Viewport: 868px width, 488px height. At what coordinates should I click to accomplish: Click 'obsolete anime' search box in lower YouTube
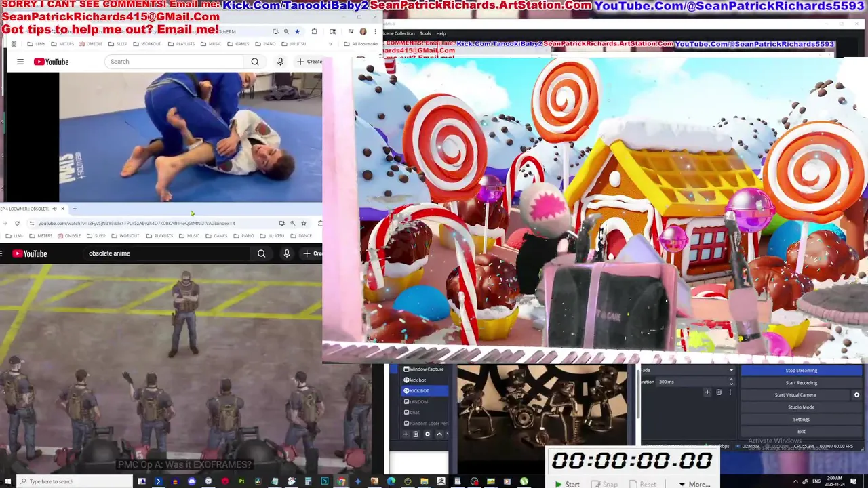click(x=166, y=253)
